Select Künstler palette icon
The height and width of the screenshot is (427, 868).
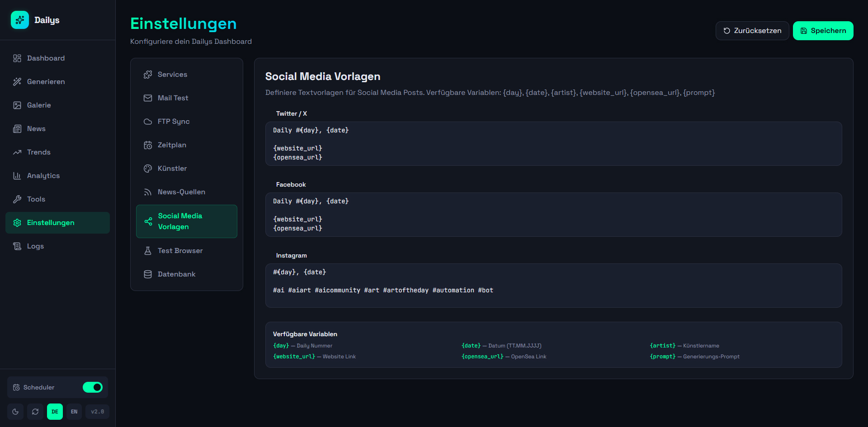point(148,169)
